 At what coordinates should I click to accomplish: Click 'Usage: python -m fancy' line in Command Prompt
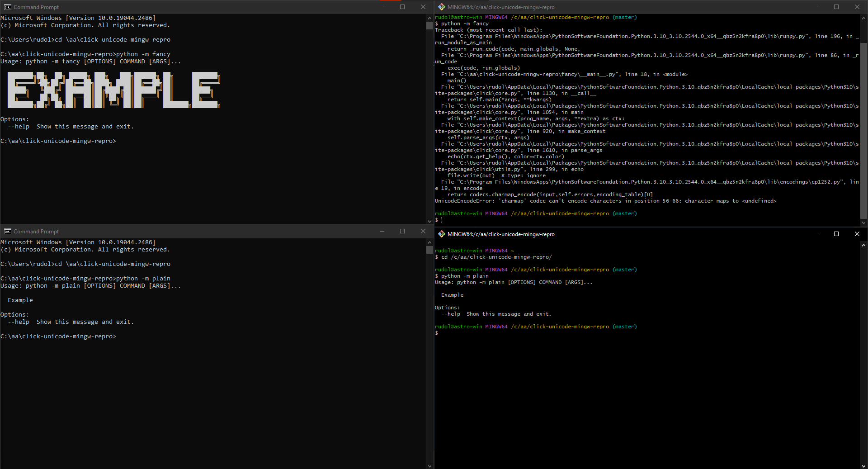pyautogui.click(x=90, y=62)
